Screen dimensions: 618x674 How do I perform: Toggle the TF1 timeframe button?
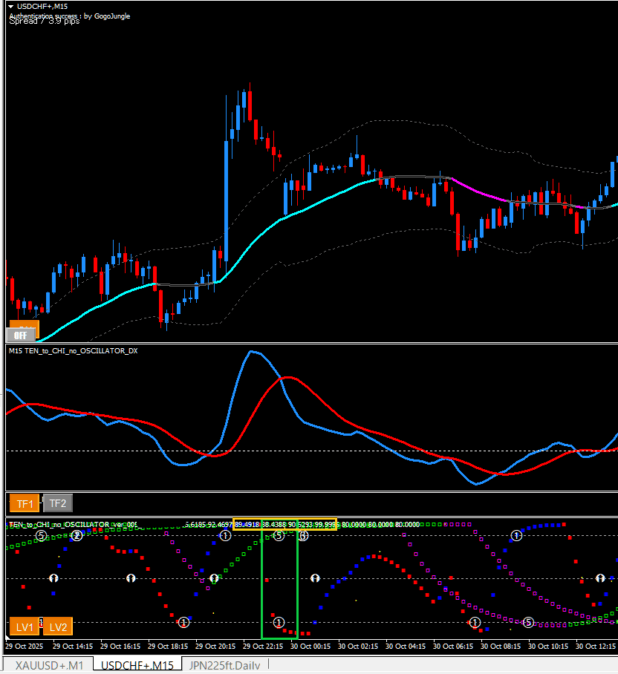tap(24, 504)
